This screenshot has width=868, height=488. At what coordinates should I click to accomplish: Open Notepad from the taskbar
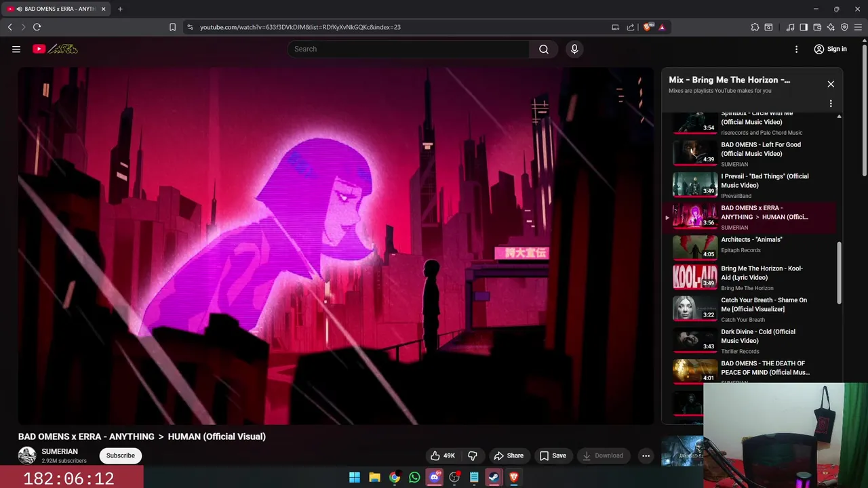pyautogui.click(x=474, y=477)
